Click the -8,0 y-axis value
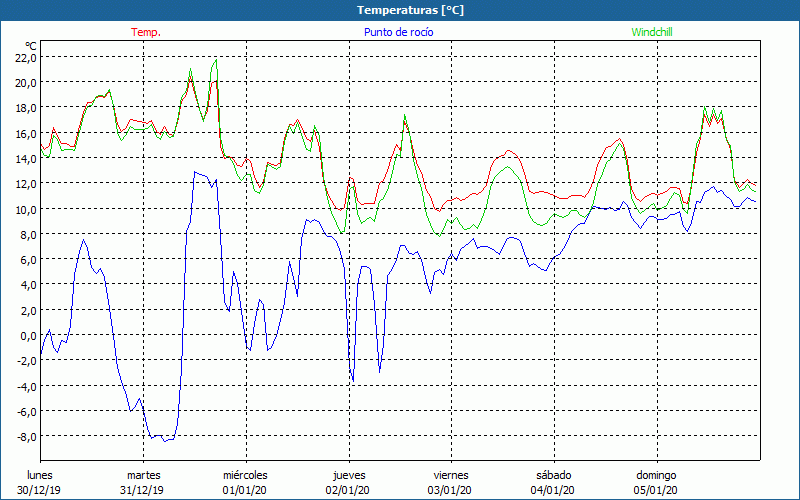The height and width of the screenshot is (500, 800). pos(27,437)
